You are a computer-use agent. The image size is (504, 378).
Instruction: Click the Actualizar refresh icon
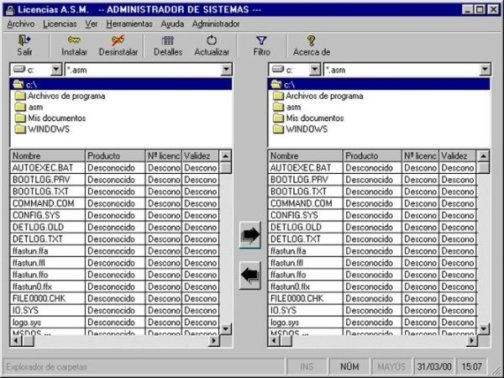point(212,40)
